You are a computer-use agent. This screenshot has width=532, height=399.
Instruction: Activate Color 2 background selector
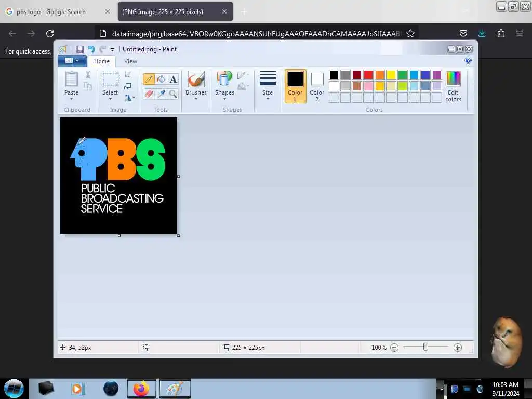(317, 87)
